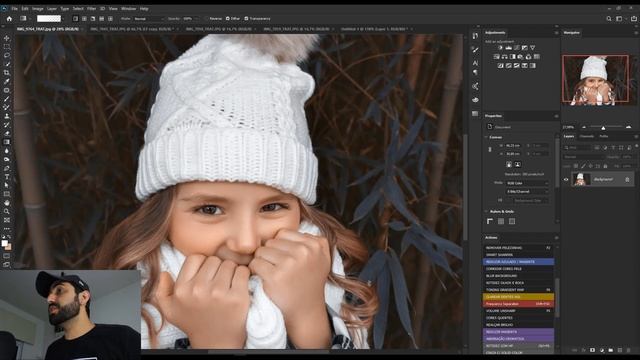Run the Toning Gradient Map action
This screenshot has height=360, width=640.
tap(518, 290)
